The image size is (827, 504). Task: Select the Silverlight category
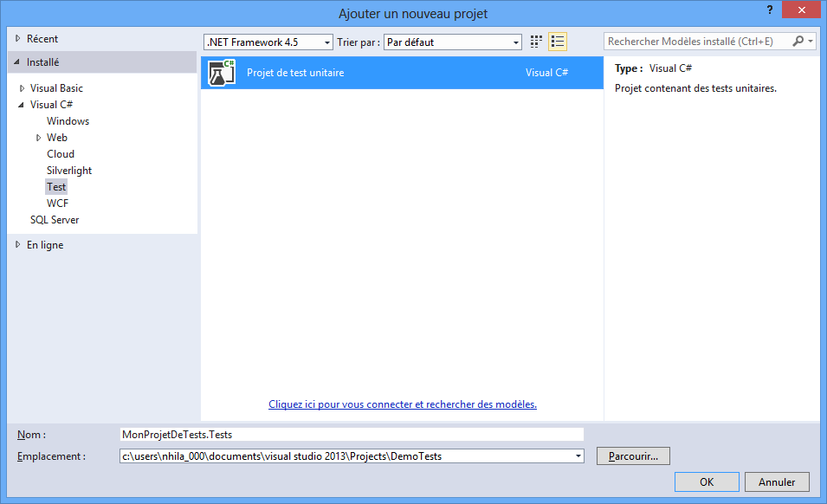(x=69, y=171)
